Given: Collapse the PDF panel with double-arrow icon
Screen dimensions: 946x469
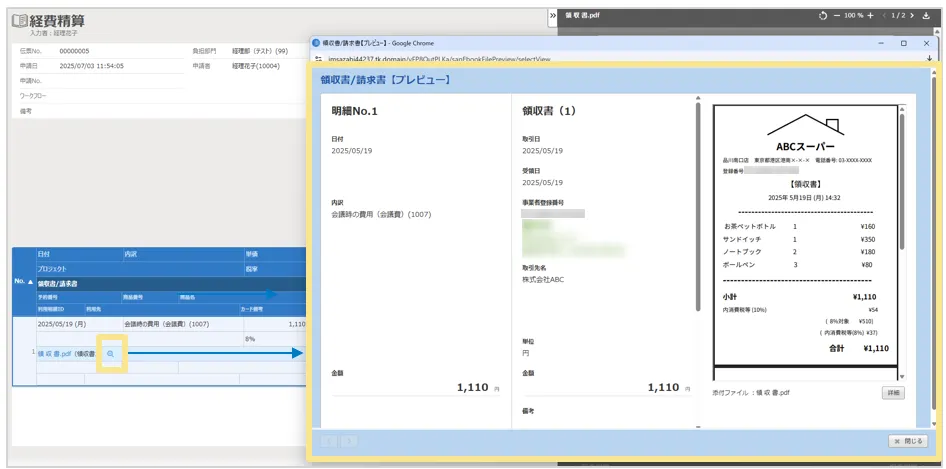Looking at the screenshot, I should (x=553, y=15).
